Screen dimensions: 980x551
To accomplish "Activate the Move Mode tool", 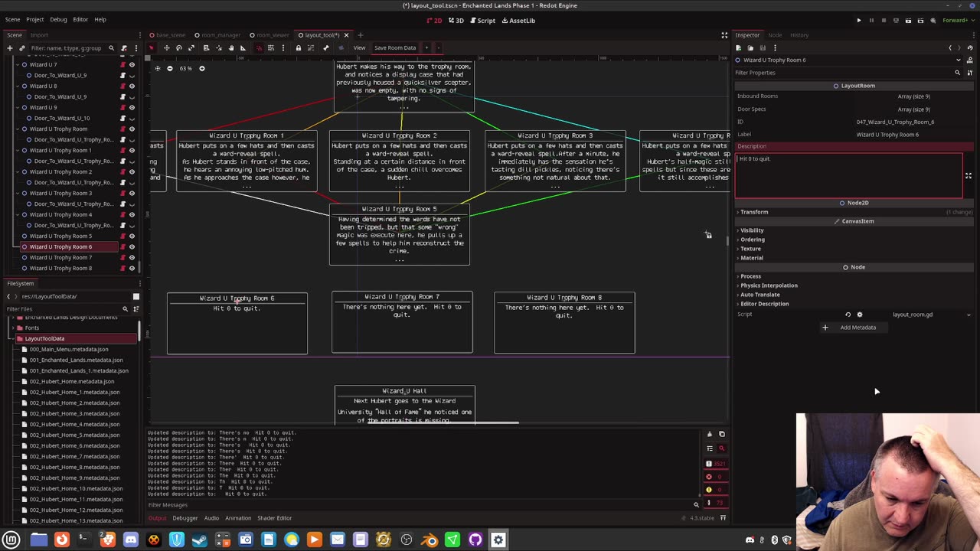I will point(166,47).
